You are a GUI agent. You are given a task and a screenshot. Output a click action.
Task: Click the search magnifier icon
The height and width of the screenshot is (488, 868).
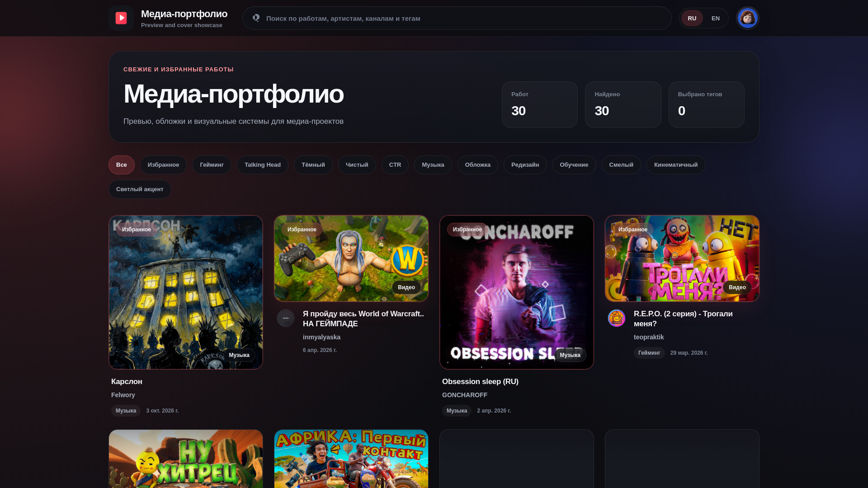(256, 18)
